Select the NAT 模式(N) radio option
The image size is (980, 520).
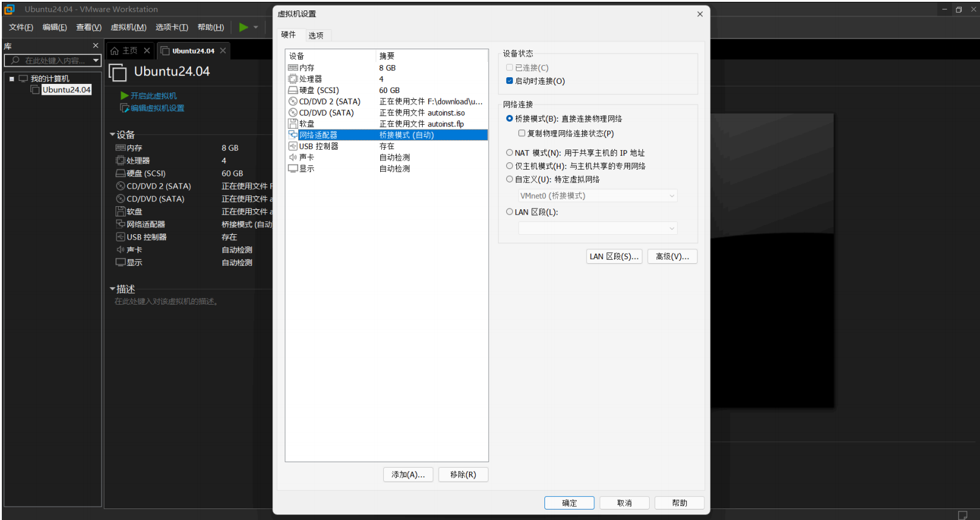509,153
